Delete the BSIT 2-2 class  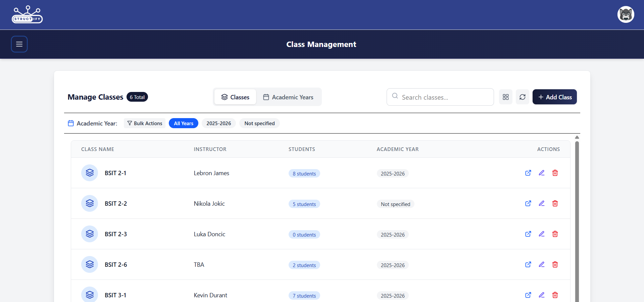pos(555,203)
